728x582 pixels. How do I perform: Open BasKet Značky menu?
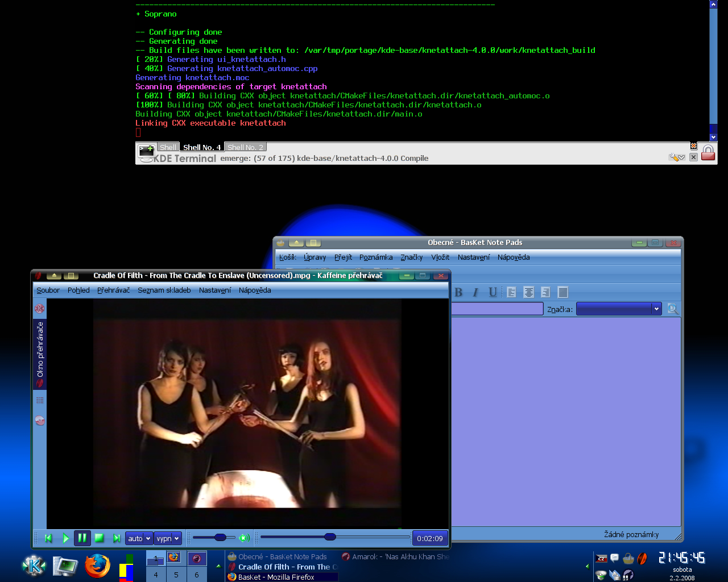tap(412, 257)
